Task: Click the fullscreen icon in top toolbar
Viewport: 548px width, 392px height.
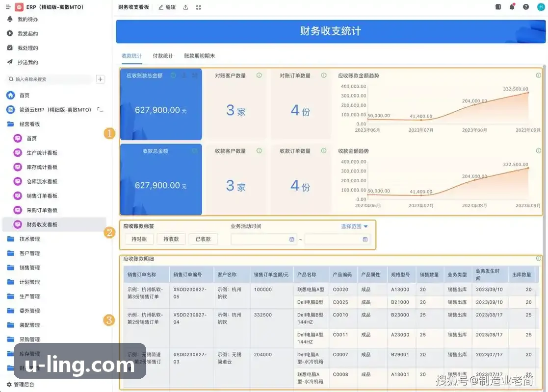Action: tap(199, 7)
